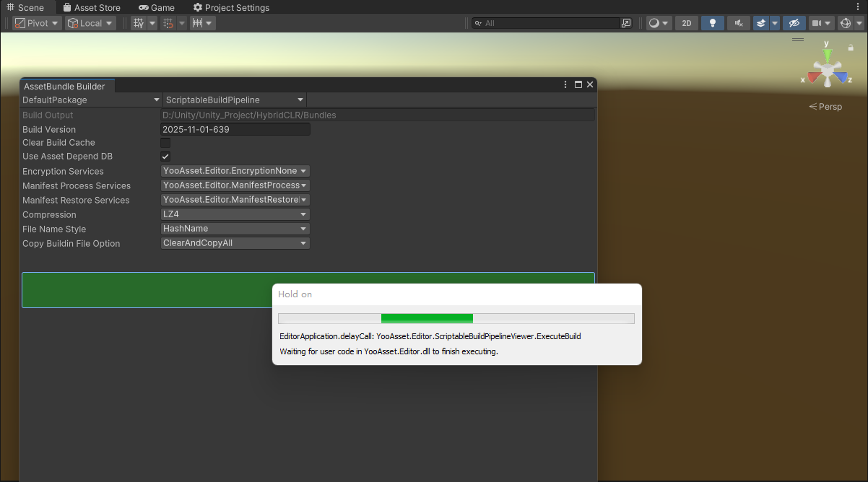This screenshot has height=482, width=868.
Task: Click the Build Version input field
Action: (235, 129)
